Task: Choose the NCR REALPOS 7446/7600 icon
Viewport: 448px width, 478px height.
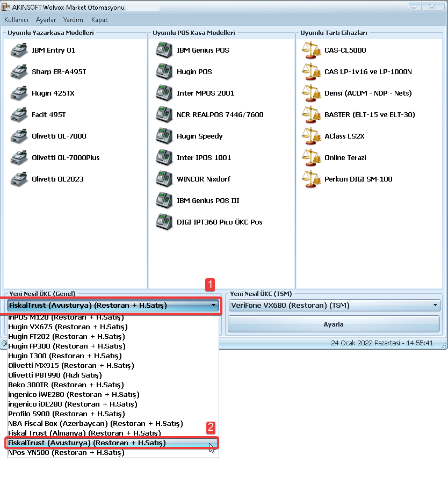Action: point(164,114)
